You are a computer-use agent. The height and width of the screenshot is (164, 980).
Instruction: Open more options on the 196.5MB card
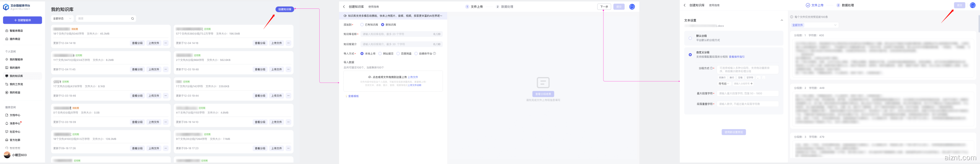[289, 43]
